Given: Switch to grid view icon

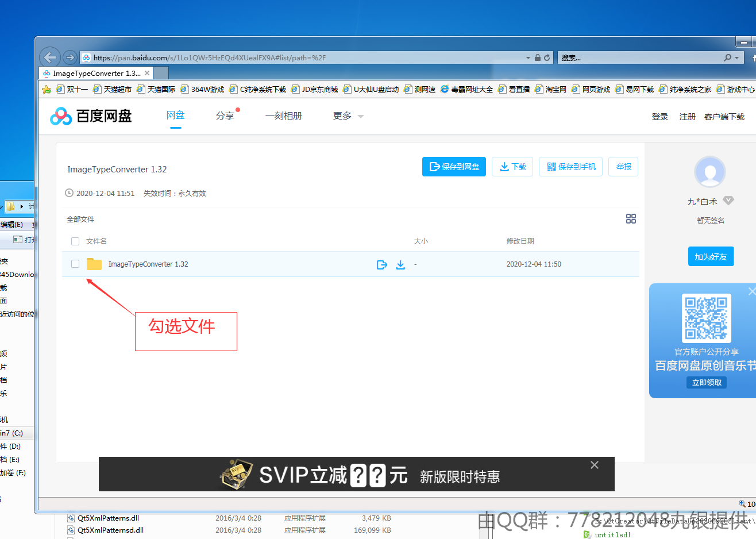Looking at the screenshot, I should click(631, 218).
